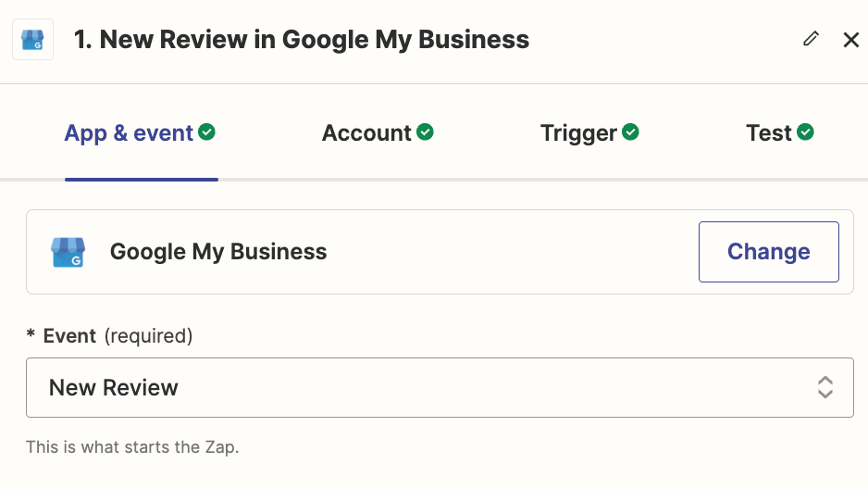This screenshot has width=868, height=489.
Task: Click the pencil icon to rename the step
Action: (x=812, y=39)
